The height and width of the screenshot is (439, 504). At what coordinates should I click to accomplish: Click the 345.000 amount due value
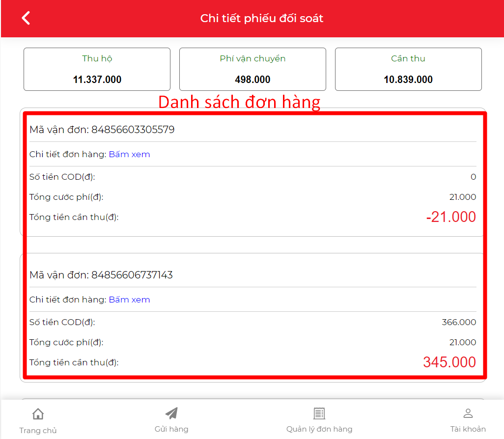point(449,362)
